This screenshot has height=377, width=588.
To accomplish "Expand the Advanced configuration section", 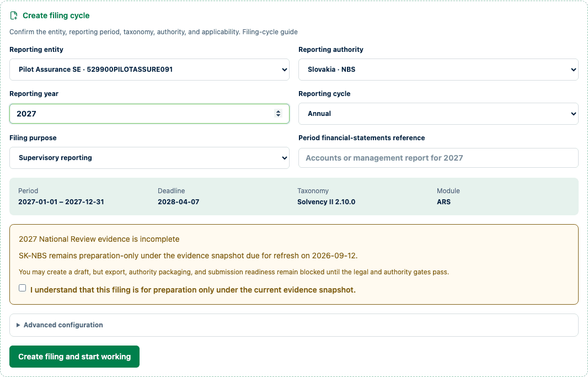I will pos(294,325).
